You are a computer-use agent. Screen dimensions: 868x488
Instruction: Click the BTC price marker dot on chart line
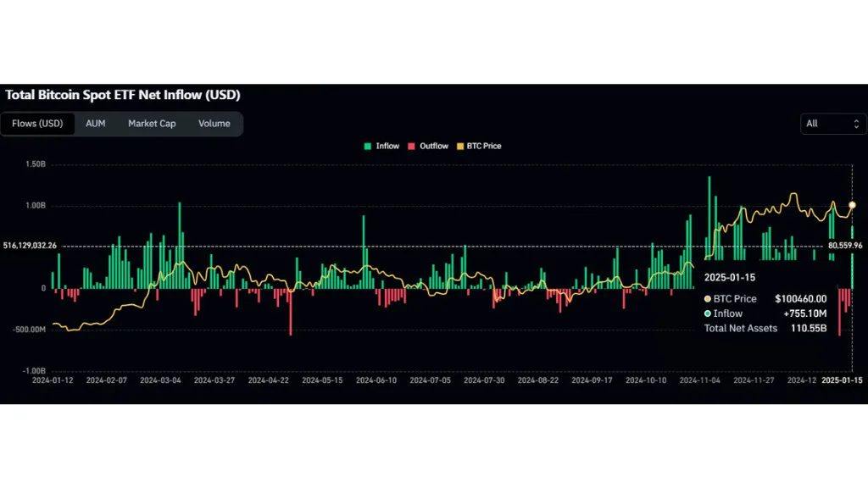(x=852, y=205)
